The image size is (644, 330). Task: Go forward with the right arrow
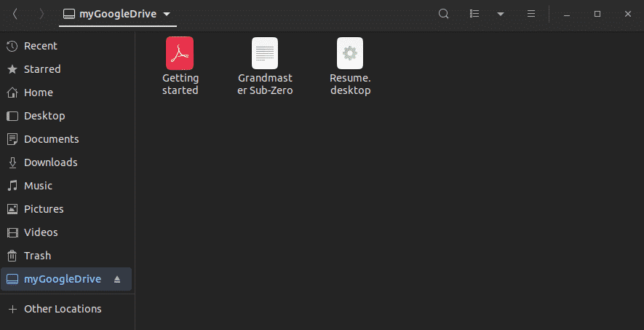[x=41, y=14]
